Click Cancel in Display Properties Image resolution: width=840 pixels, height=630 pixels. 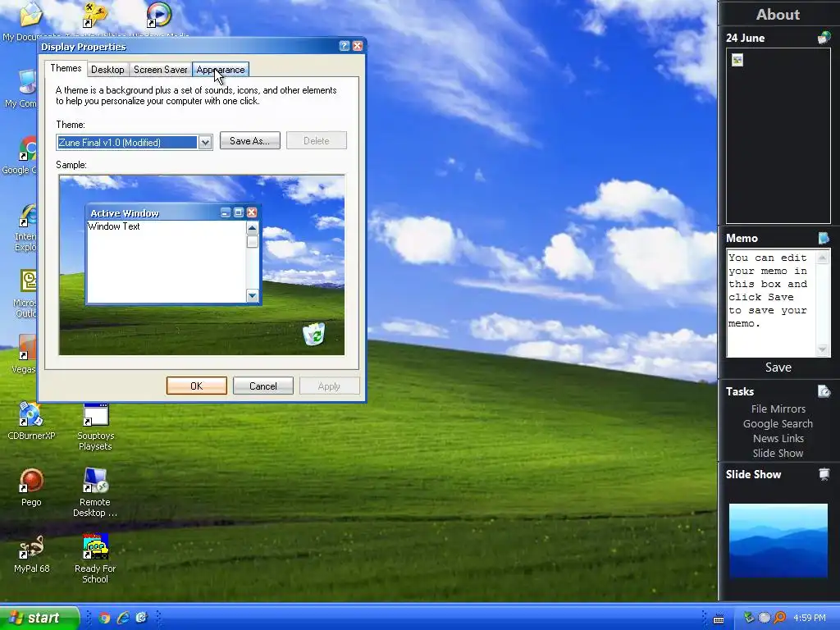263,386
